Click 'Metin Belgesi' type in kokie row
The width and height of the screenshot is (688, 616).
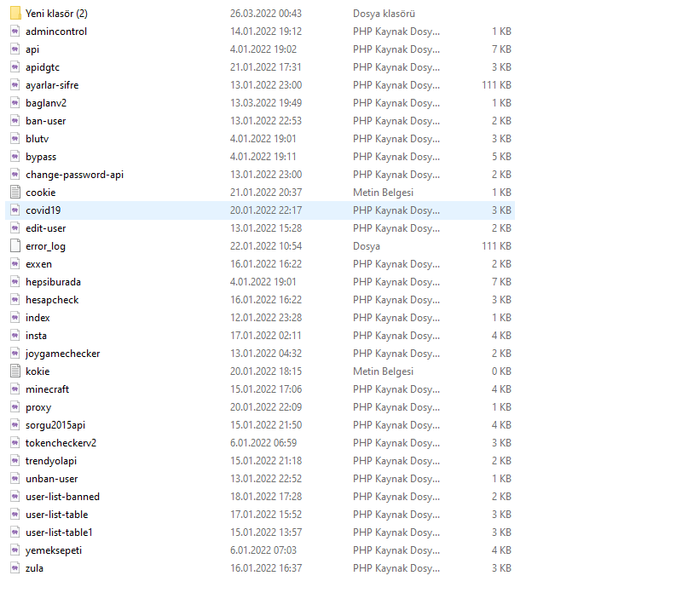(x=383, y=371)
